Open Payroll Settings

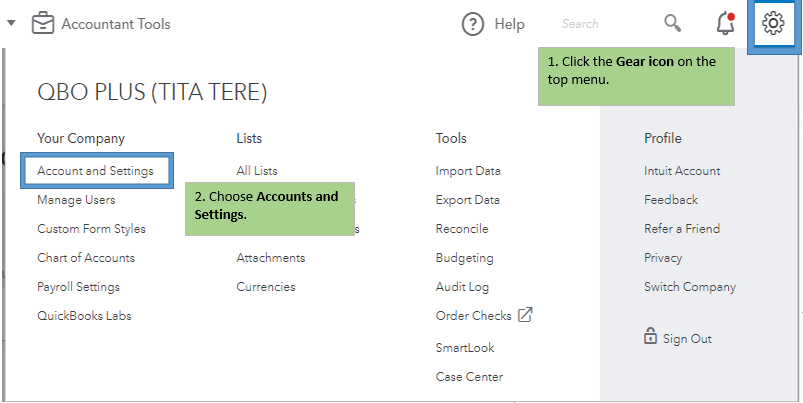tap(78, 287)
